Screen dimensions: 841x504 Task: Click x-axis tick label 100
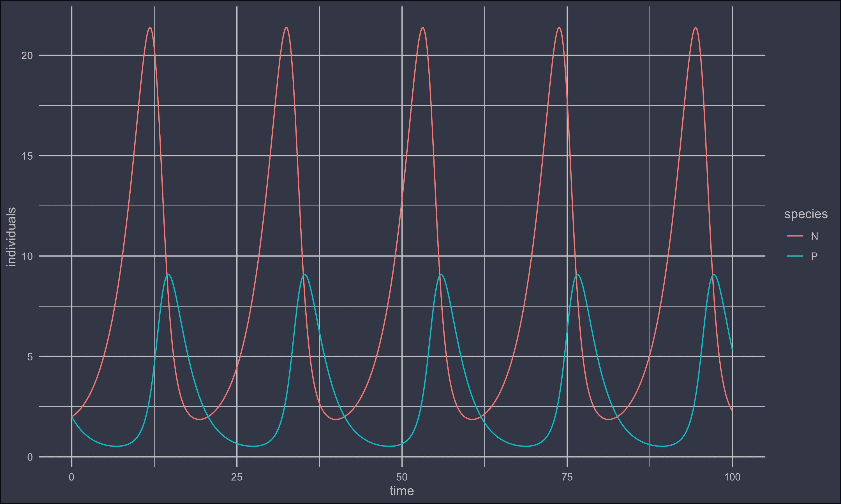click(x=732, y=477)
